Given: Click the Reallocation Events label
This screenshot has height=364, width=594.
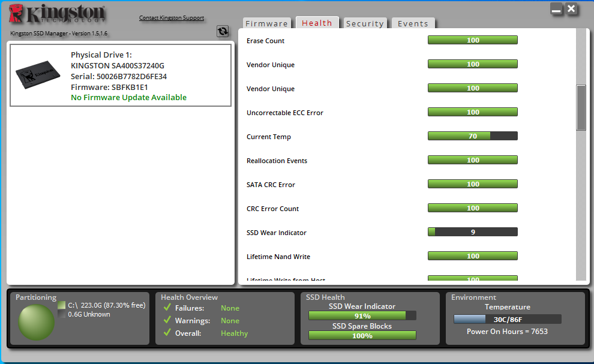Looking at the screenshot, I should (277, 161).
